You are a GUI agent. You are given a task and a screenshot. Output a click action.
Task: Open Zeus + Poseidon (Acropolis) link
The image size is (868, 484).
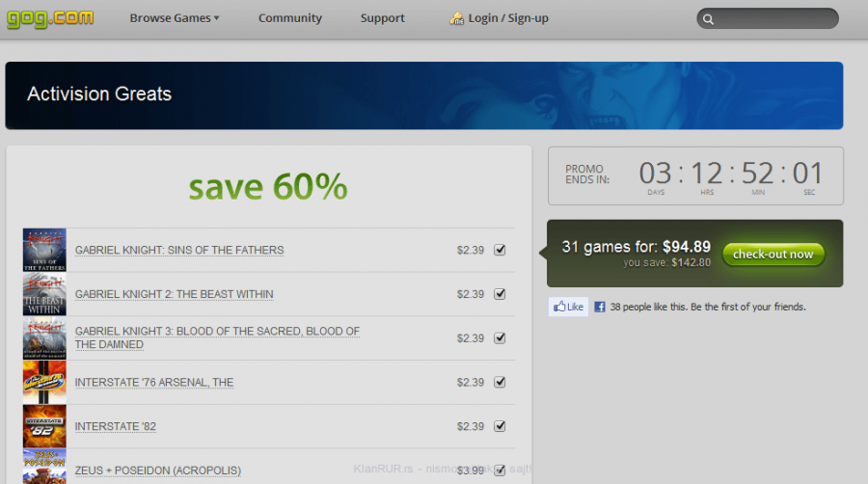point(157,471)
